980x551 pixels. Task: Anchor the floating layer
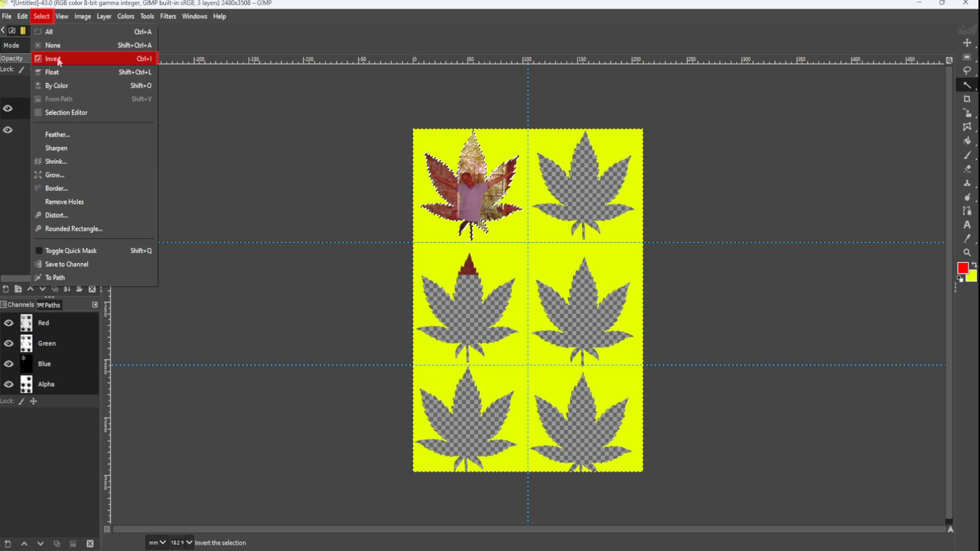click(x=79, y=289)
